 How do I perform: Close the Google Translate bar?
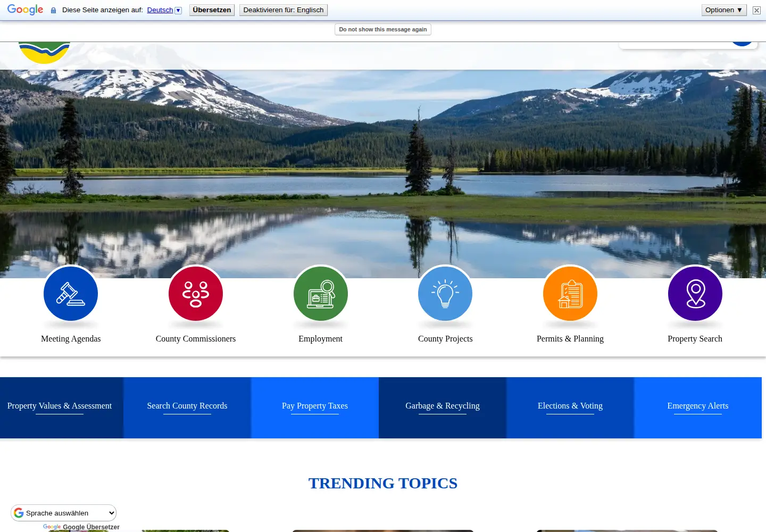pos(756,10)
